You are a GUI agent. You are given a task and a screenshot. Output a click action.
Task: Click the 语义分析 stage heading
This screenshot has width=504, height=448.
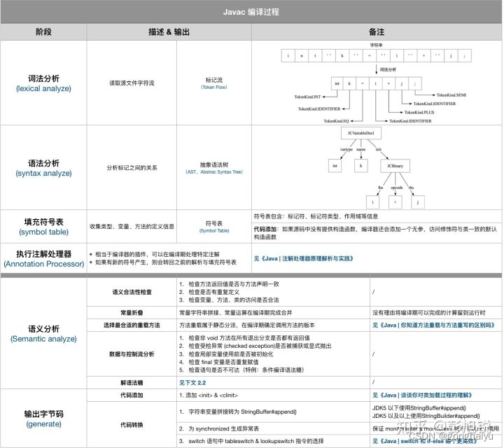coord(43,328)
